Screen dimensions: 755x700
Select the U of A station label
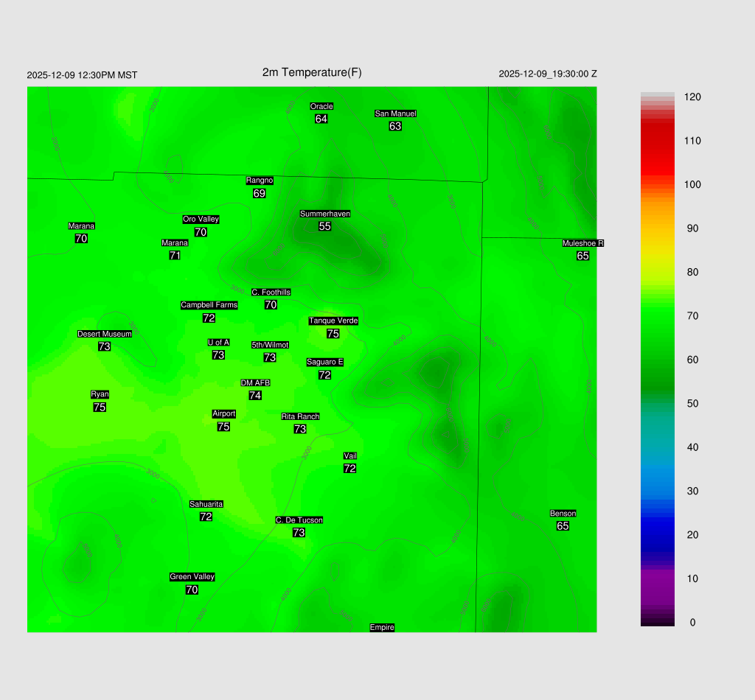pyautogui.click(x=218, y=343)
